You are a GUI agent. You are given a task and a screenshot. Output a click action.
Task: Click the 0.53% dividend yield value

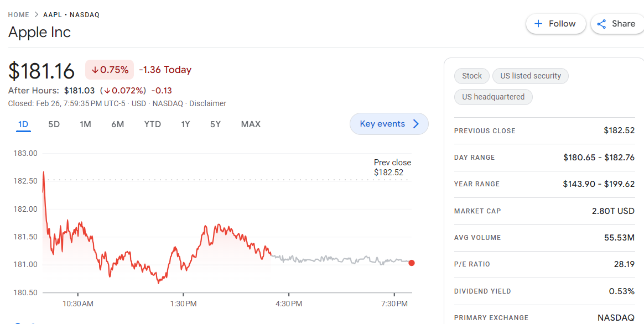(622, 291)
